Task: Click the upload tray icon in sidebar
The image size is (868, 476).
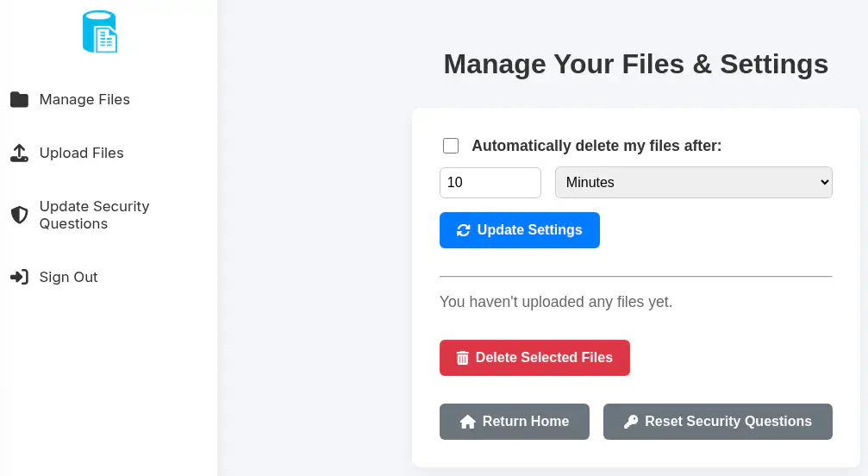Action: coord(19,153)
